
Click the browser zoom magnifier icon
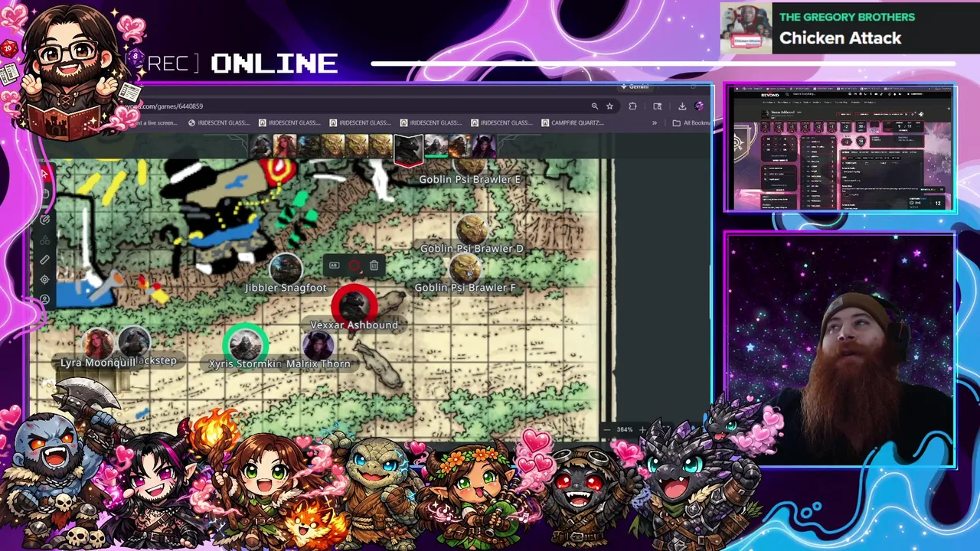tap(594, 106)
